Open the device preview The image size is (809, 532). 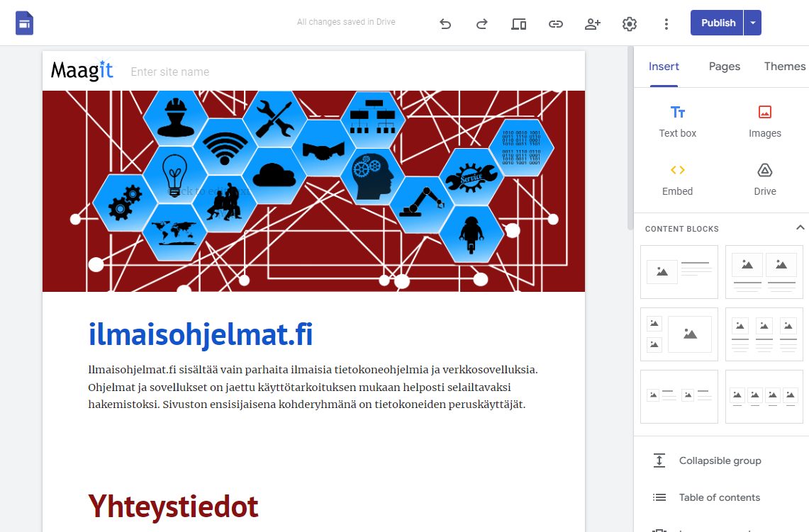click(518, 23)
